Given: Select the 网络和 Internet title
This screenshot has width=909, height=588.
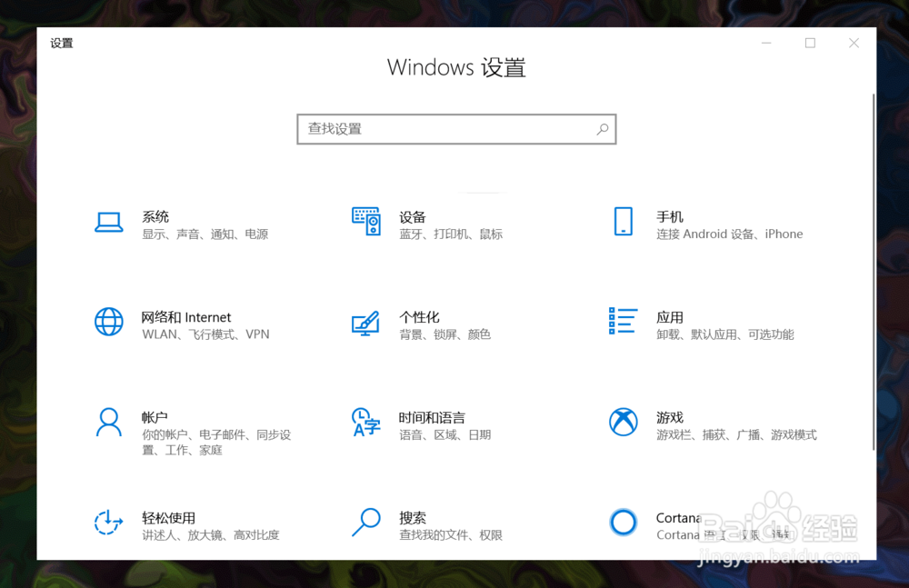Looking at the screenshot, I should 186,317.
